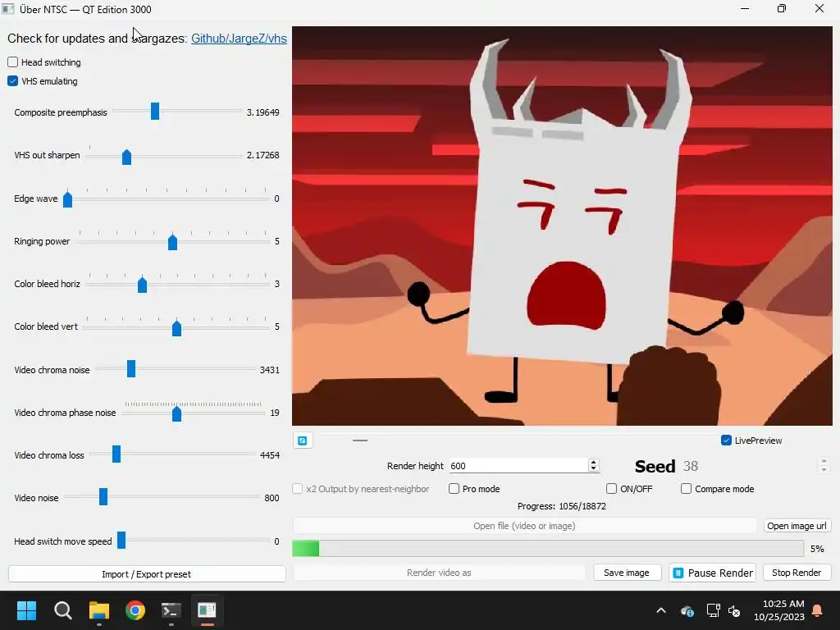Click Video chroma loss value 4454
This screenshot has height=630, width=840.
tap(269, 455)
